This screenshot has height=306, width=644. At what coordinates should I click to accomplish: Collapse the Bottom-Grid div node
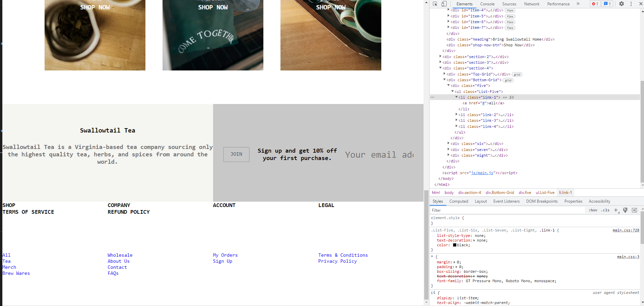[444, 80]
